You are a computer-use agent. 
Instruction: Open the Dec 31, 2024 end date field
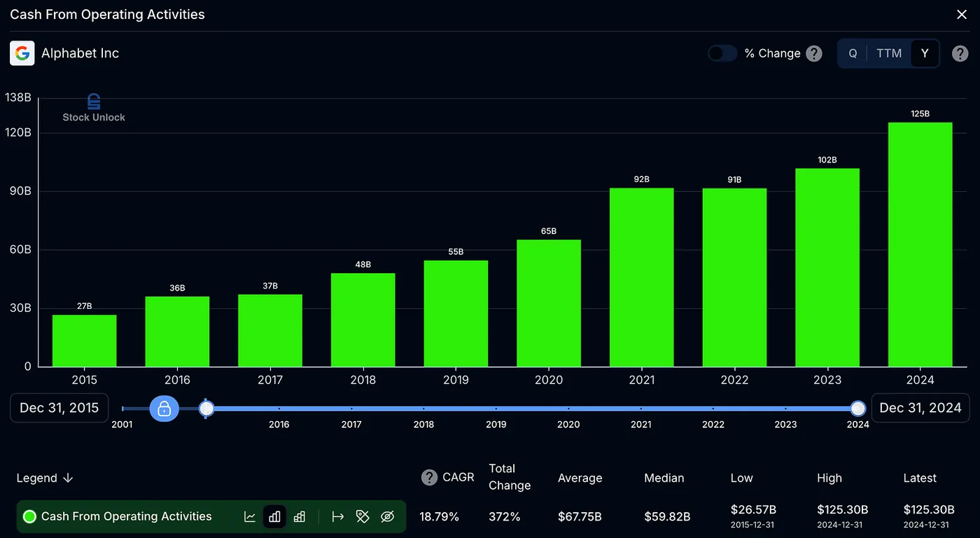pyautogui.click(x=920, y=408)
